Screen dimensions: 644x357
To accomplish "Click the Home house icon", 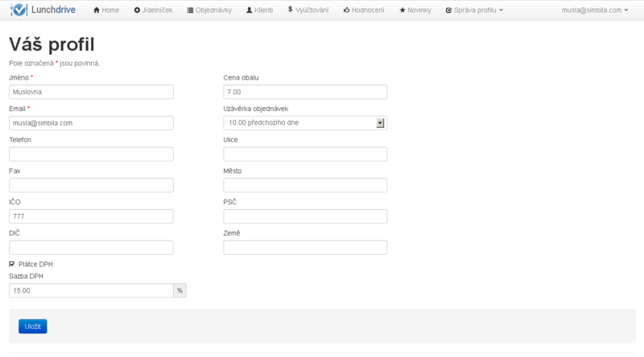I will (97, 10).
